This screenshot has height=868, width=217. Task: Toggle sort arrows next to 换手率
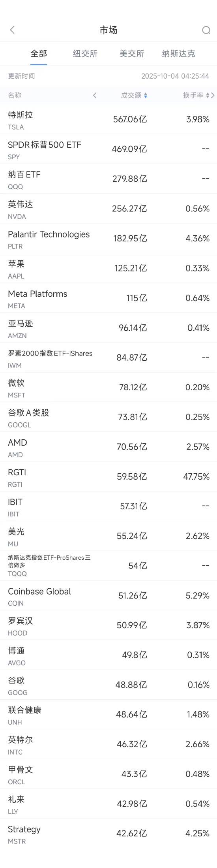pos(208,95)
